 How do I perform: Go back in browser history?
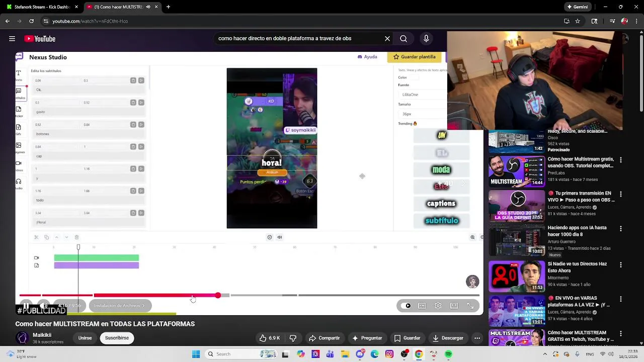click(x=7, y=21)
